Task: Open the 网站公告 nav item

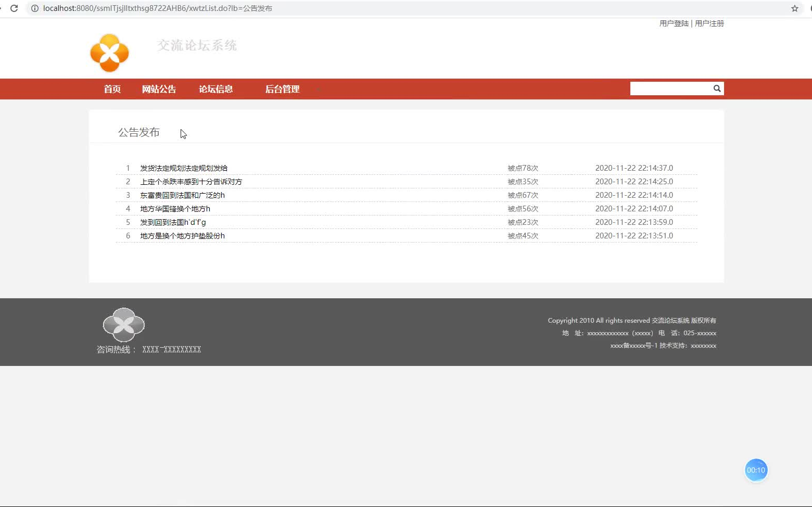Action: [159, 89]
